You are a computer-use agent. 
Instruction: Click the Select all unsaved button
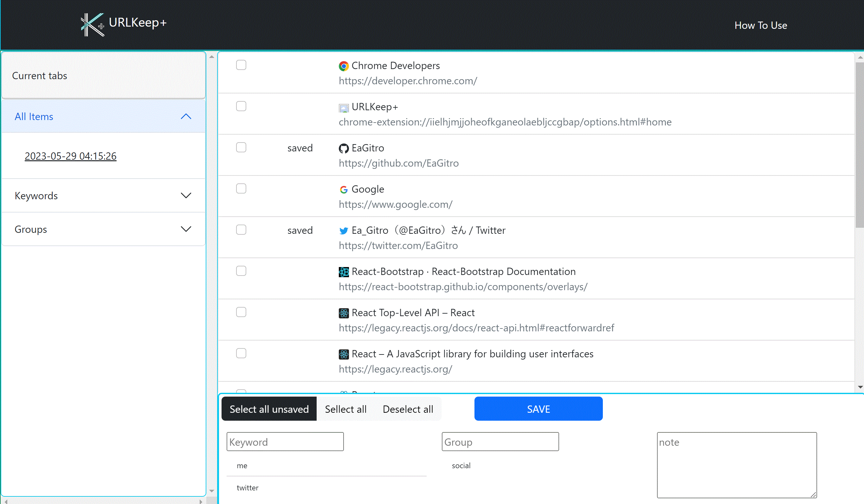click(x=269, y=409)
